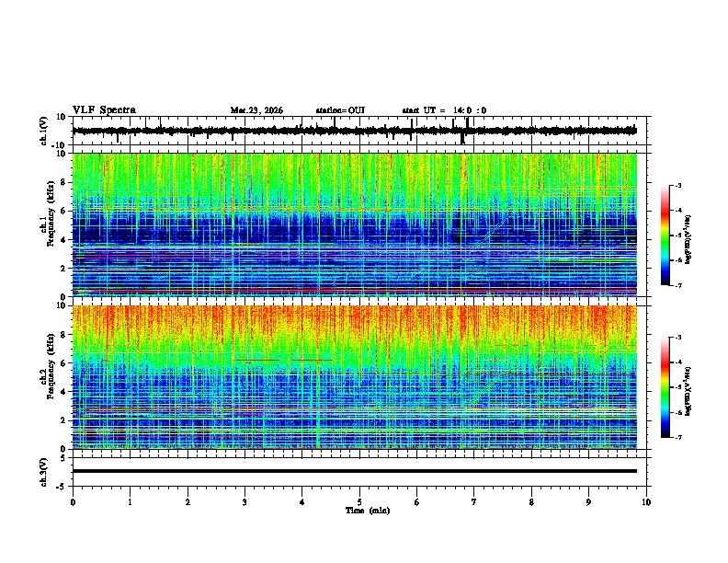This screenshot has width=728, height=563.
Task: Click inside the ch.1 voltage waveform panel
Action: click(359, 131)
